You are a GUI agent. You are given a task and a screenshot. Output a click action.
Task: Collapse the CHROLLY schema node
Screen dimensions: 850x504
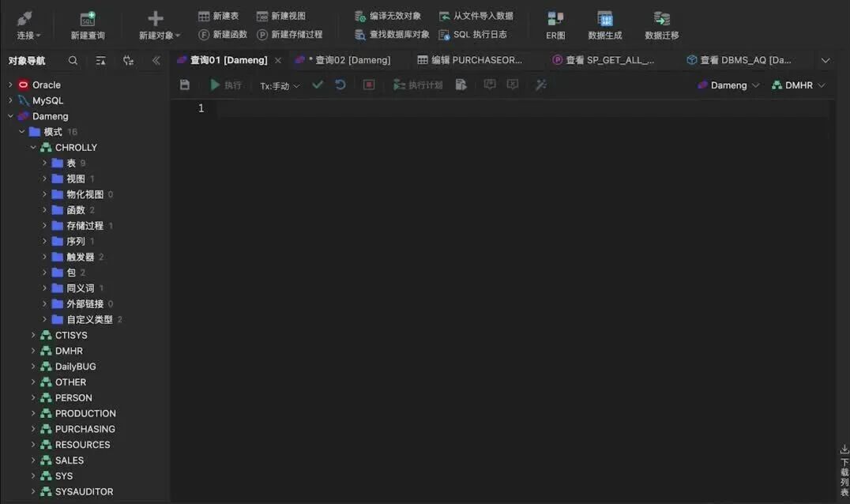tap(33, 148)
